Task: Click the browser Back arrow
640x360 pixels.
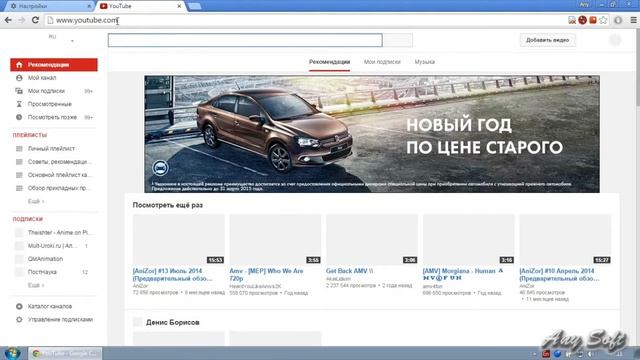Action: point(8,20)
